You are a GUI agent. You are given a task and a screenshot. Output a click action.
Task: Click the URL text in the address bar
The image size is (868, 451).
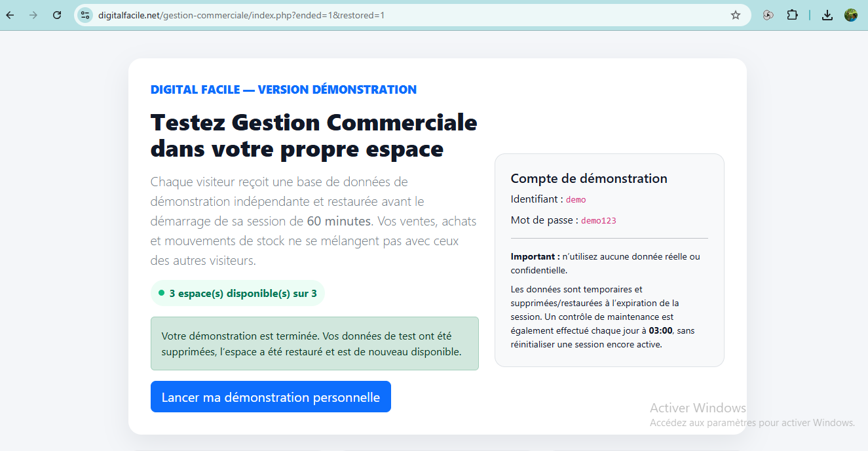(x=241, y=15)
